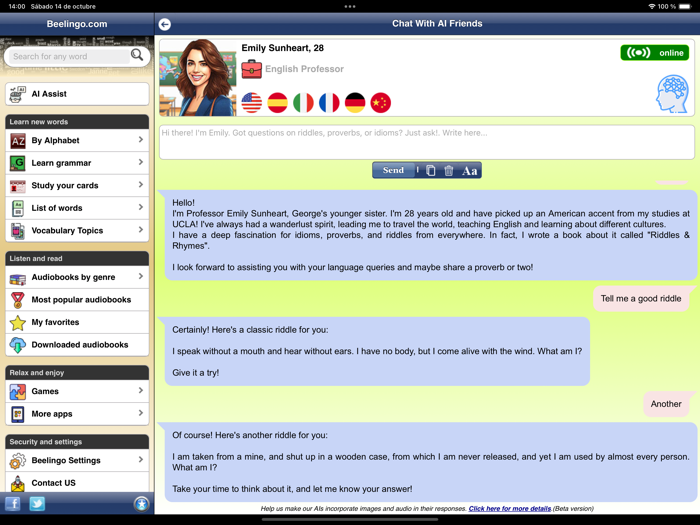Screen dimensions: 700x525
Task: Tap the 'Relax and enjoy' section header
Action: 77,373
